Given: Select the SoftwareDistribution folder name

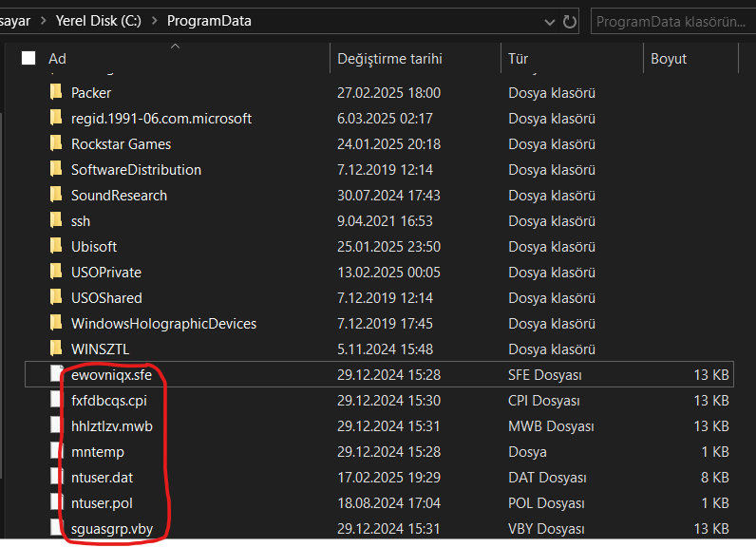Looking at the screenshot, I should (137, 170).
